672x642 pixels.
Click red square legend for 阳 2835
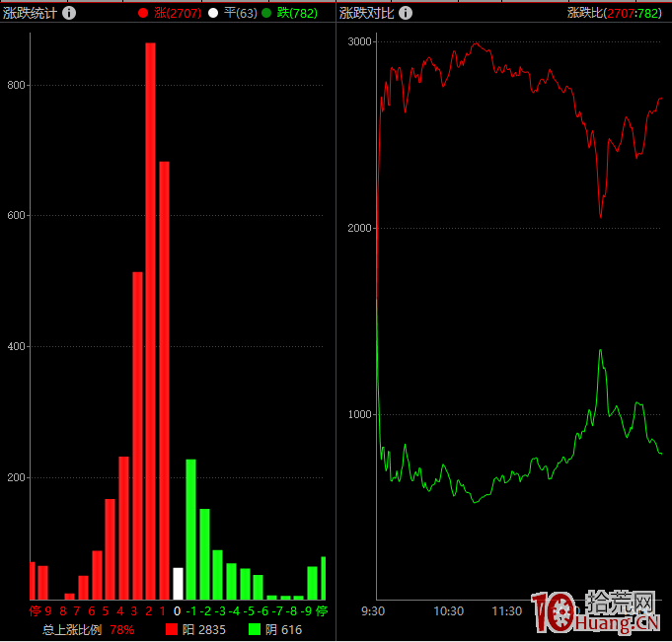pos(172,629)
